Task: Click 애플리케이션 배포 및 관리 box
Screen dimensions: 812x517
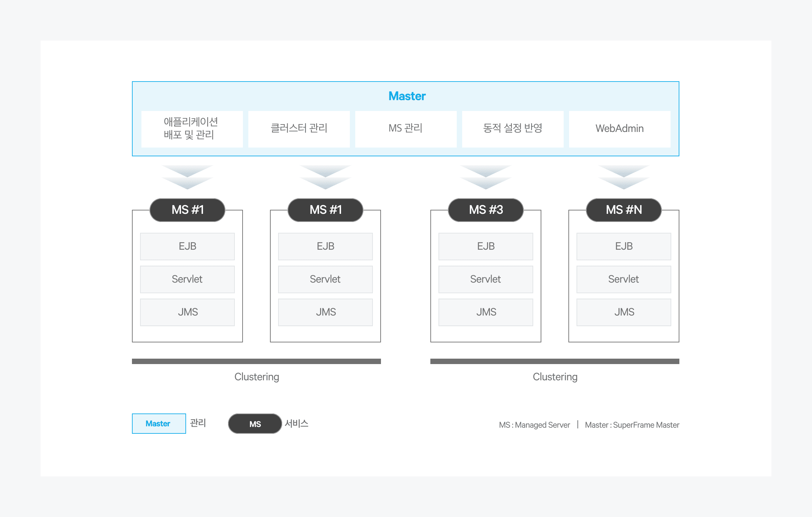Action: [192, 129]
